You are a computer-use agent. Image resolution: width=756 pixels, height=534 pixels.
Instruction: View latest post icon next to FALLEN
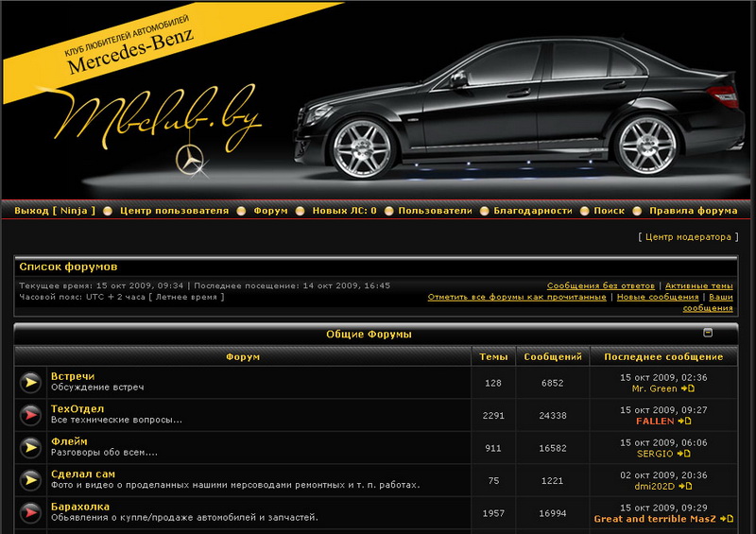[684, 422]
